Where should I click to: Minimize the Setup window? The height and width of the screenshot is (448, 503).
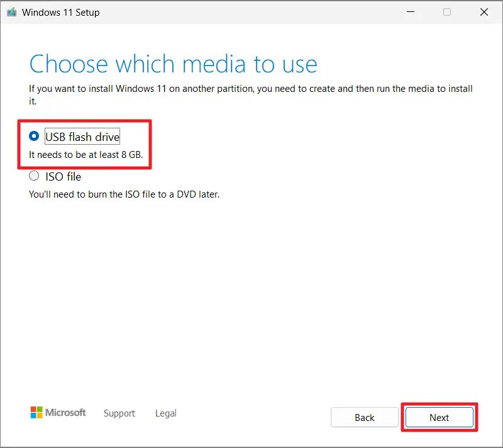click(411, 12)
